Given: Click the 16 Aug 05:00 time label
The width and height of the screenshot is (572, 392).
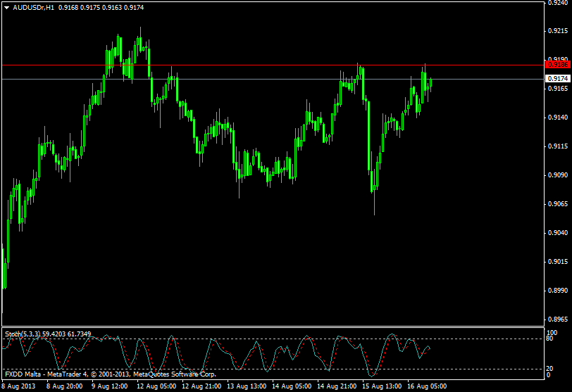Looking at the screenshot, I should [x=427, y=386].
